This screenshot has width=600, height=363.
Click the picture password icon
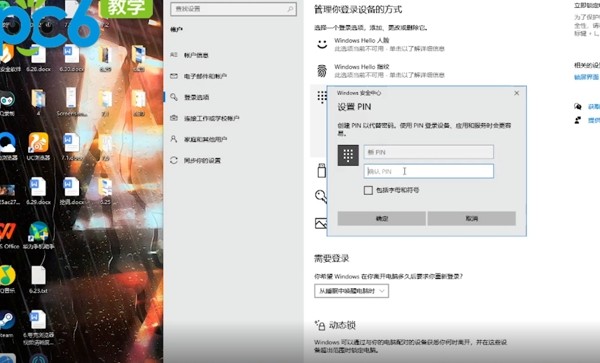321,223
